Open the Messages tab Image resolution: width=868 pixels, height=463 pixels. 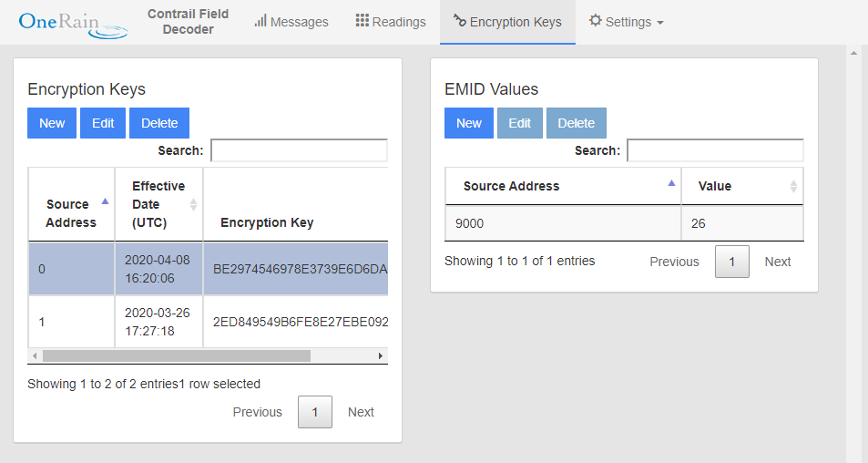(x=291, y=22)
